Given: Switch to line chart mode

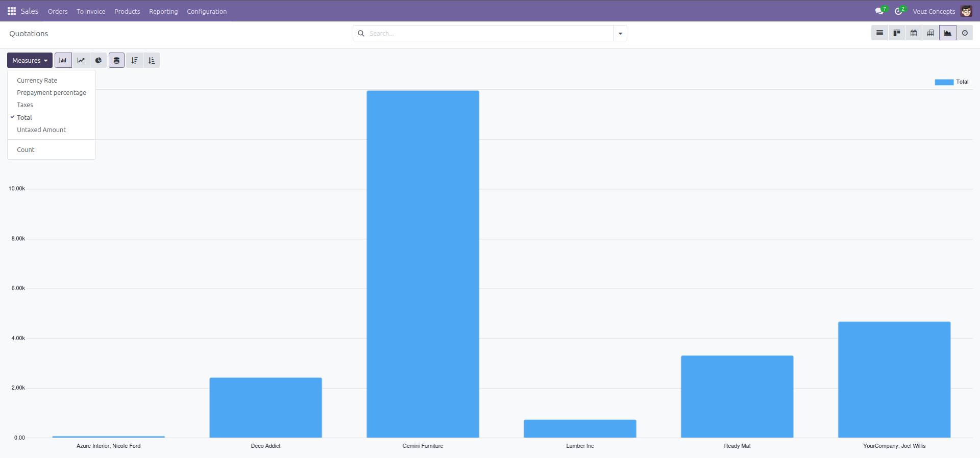Looking at the screenshot, I should [81, 61].
